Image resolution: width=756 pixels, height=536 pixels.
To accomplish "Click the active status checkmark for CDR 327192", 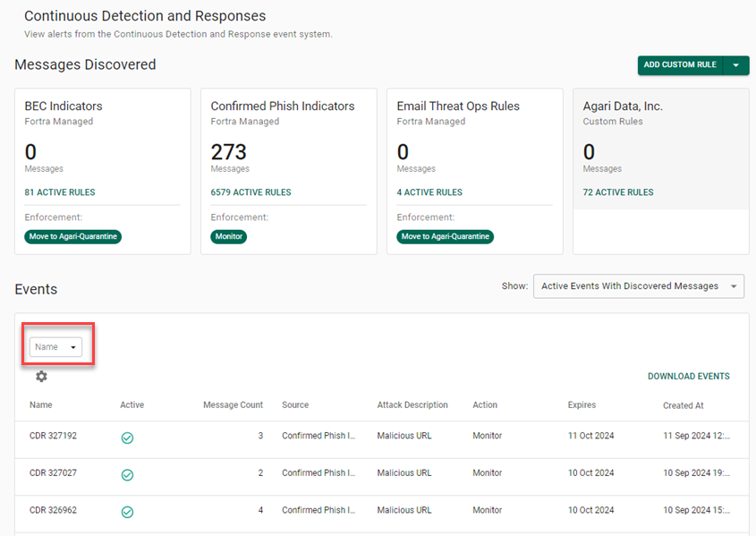I will [127, 438].
